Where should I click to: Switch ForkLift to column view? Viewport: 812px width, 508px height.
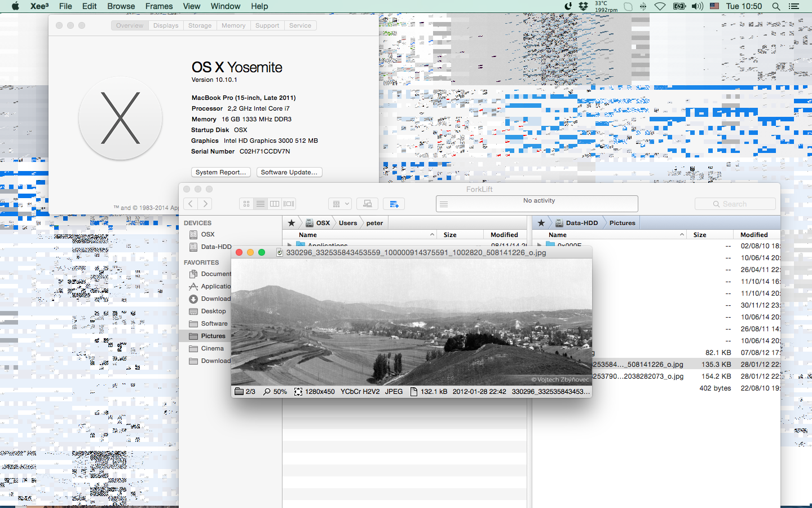click(275, 204)
